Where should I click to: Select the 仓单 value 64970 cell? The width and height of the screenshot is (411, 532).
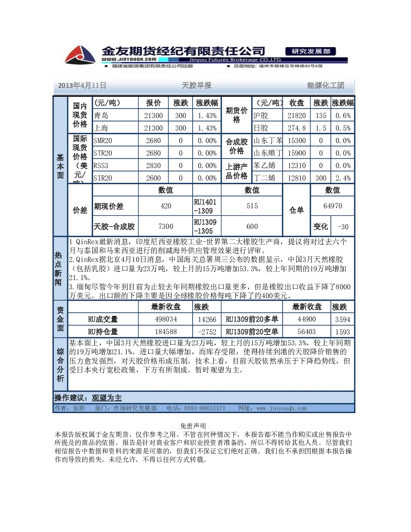click(x=332, y=206)
